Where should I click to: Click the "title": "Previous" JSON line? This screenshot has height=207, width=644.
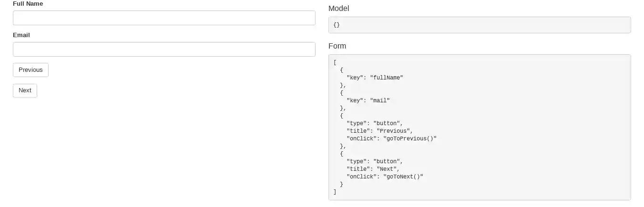click(379, 131)
